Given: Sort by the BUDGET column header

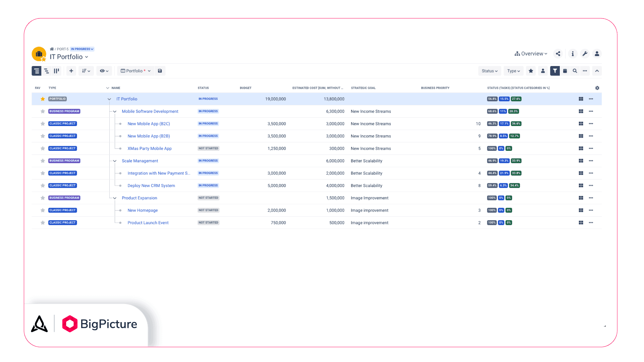Looking at the screenshot, I should (x=246, y=88).
